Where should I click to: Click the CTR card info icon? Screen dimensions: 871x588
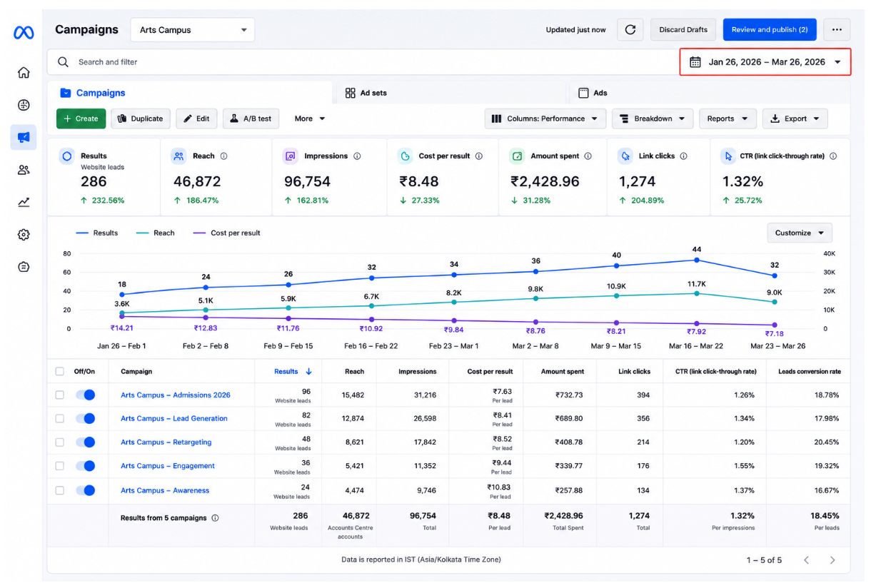pyautogui.click(x=833, y=156)
